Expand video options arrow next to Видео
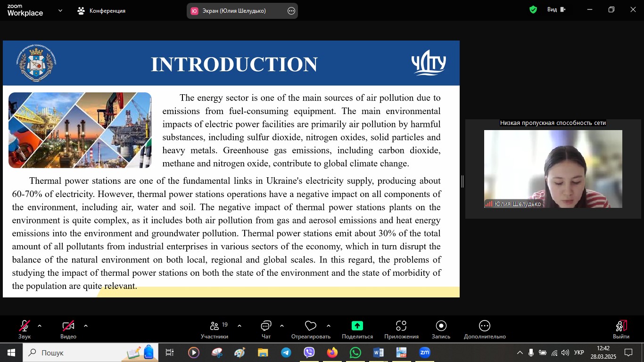This screenshot has height=362, width=644. click(86, 326)
